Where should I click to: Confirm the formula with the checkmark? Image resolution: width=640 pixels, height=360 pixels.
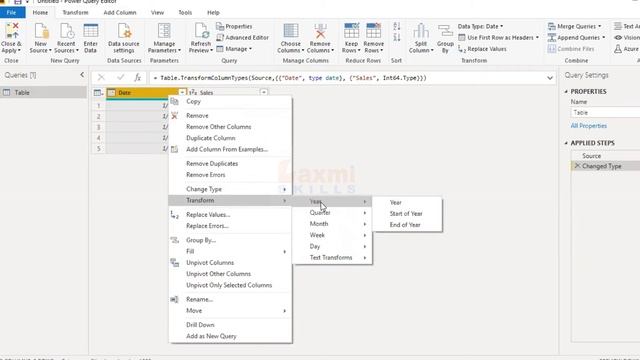[120, 77]
